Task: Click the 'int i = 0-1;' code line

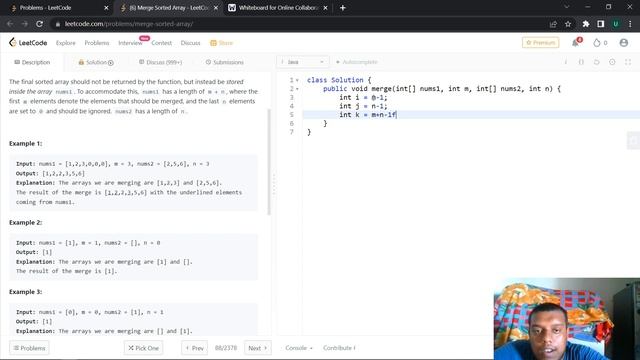Action: 363,97
